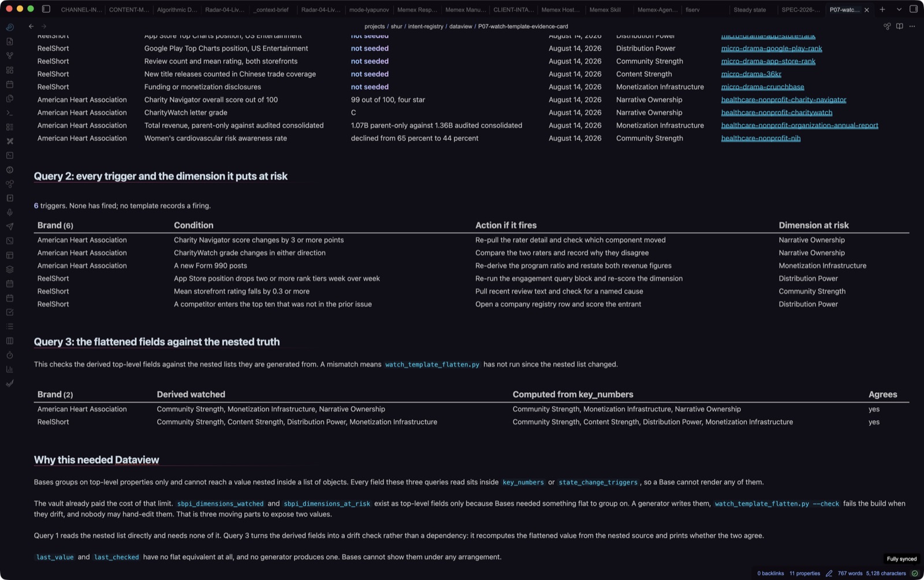Screen dimensions: 924x580
Task: Click the stopwatch timer ribbon icon
Action: 10,355
